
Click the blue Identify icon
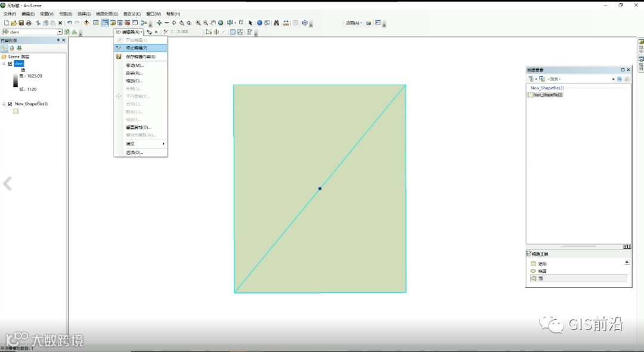259,23
